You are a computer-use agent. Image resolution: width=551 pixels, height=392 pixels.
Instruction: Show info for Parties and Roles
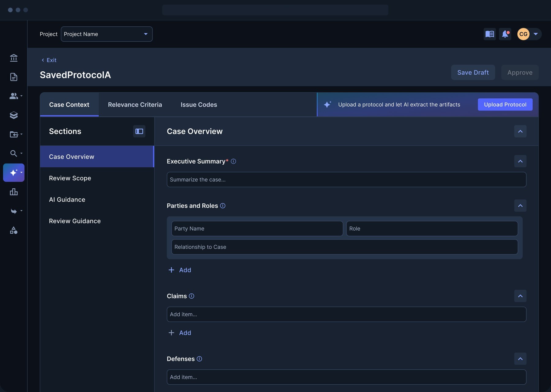223,206
